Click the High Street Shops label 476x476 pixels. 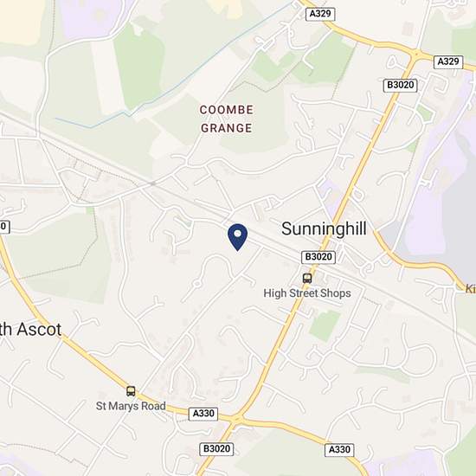307,293
